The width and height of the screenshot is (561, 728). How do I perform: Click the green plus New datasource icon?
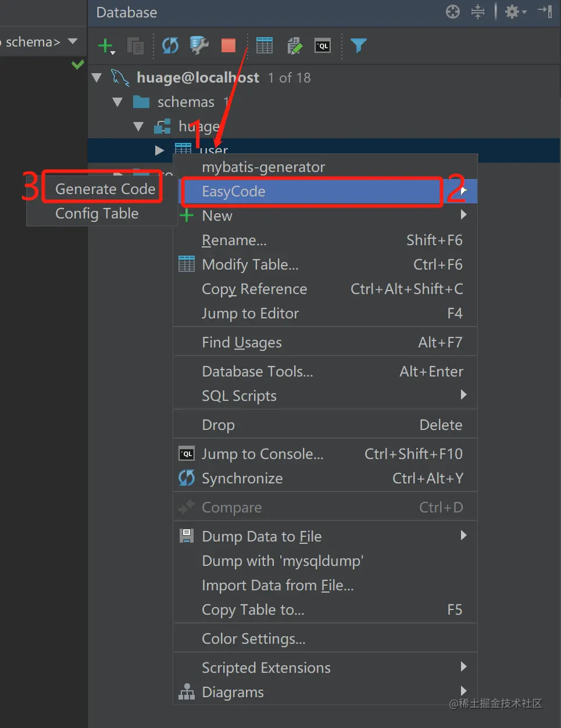click(106, 45)
